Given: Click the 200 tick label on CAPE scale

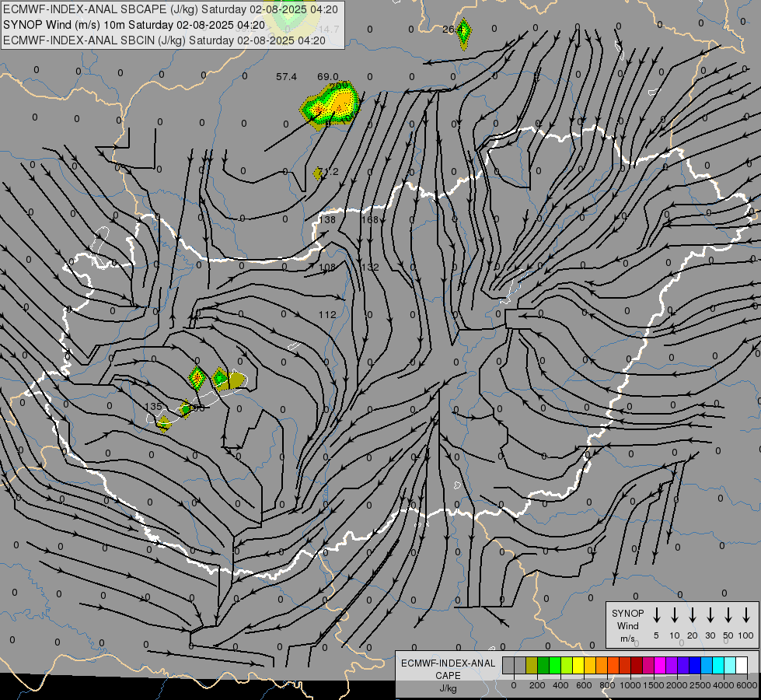Looking at the screenshot, I should coord(537,685).
